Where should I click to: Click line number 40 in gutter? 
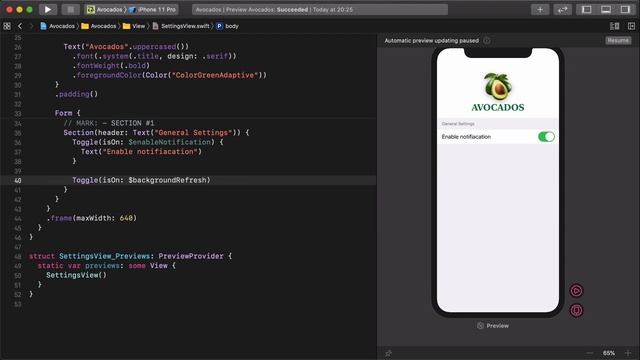pos(18,180)
